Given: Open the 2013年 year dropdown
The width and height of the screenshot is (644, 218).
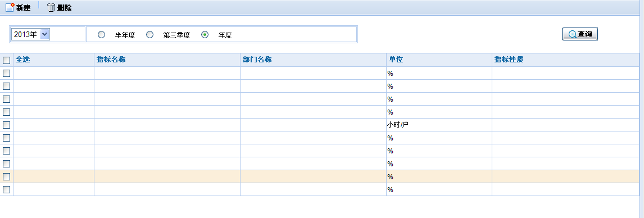Looking at the screenshot, I should pos(31,34).
